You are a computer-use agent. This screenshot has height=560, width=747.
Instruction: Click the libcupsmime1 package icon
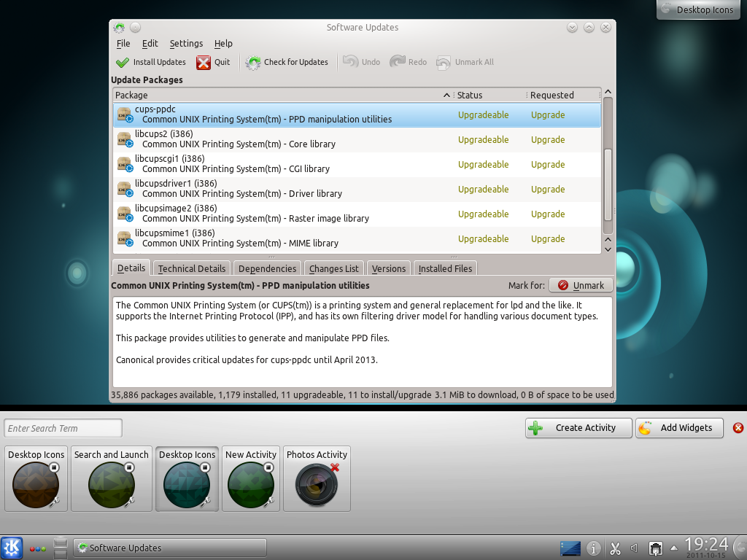pyautogui.click(x=125, y=238)
